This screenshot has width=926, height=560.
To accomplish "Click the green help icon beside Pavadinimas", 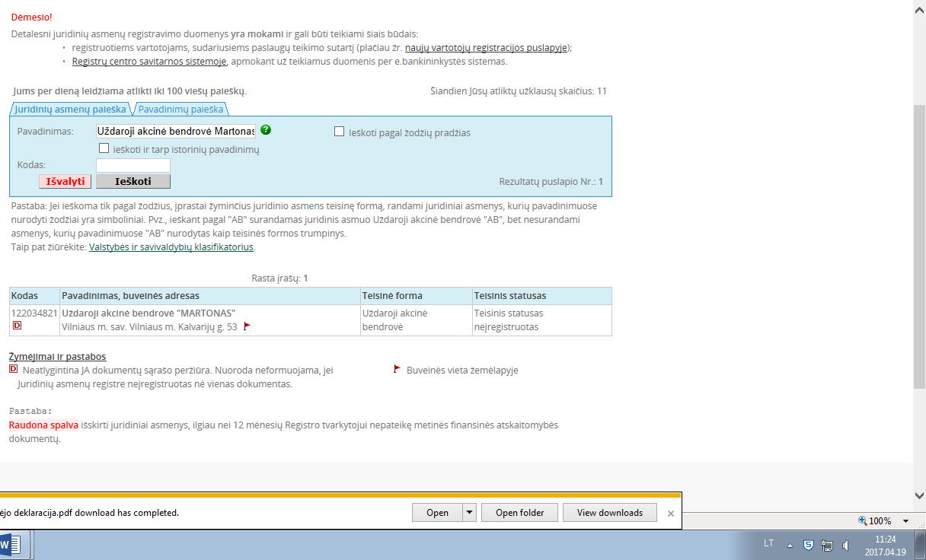I will click(266, 130).
